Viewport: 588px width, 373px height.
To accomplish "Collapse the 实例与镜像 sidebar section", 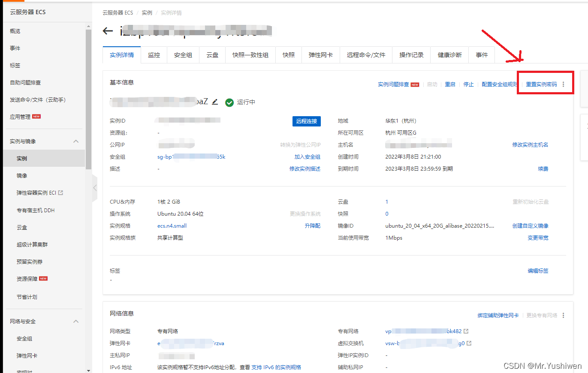I will tap(76, 141).
